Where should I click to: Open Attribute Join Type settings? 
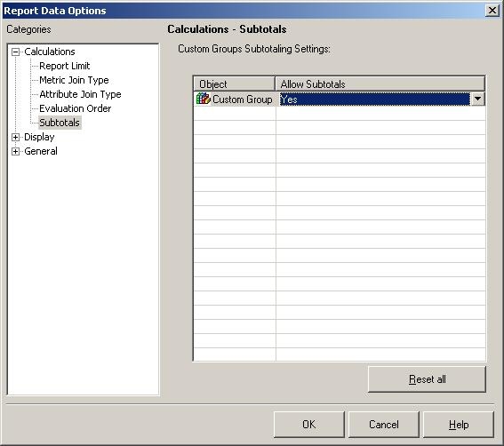80,94
